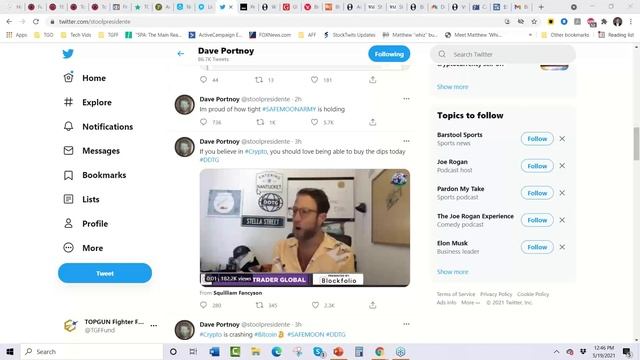
Task: Open the #Crypto hashtag in buy-the-dips tweet
Action: coord(256,151)
